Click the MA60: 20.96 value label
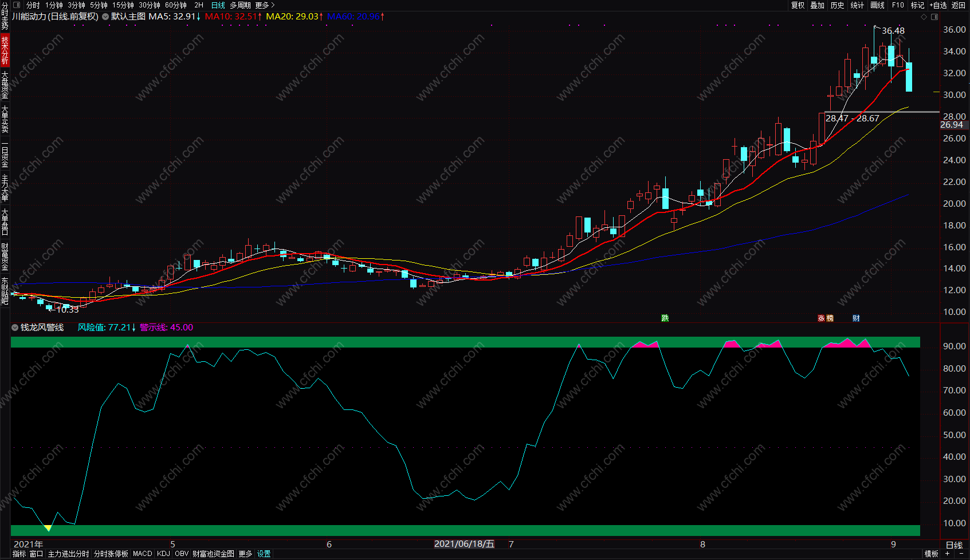Screen dimensions: 970x560 click(x=356, y=17)
